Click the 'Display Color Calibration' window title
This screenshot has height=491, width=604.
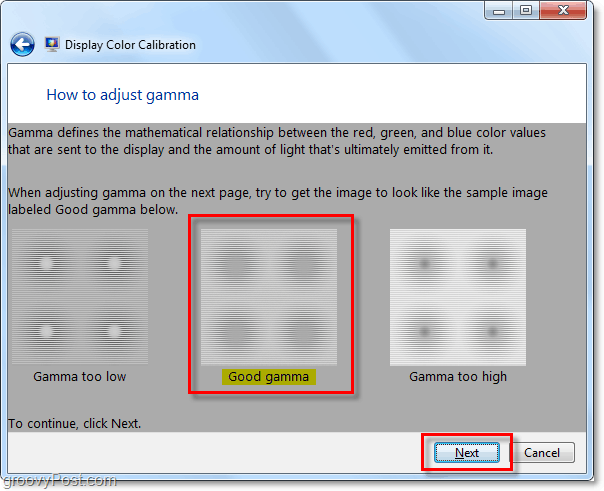pos(130,45)
